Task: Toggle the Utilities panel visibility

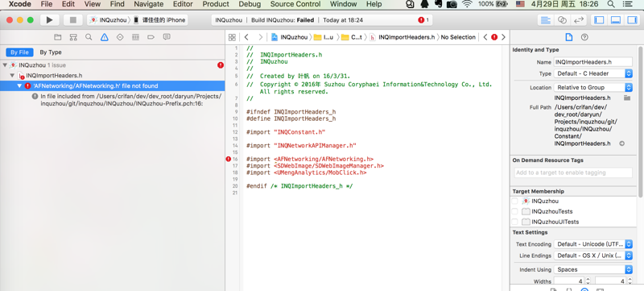Action: (631, 19)
